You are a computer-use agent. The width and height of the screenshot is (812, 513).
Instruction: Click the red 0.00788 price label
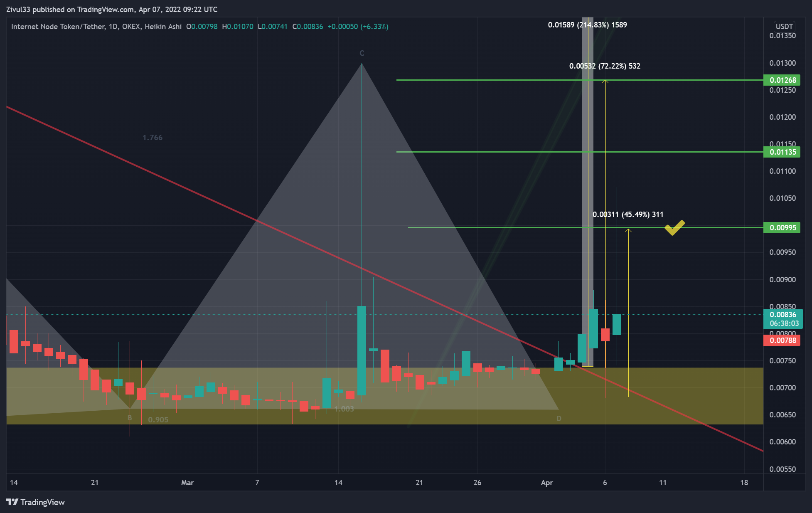(x=782, y=340)
